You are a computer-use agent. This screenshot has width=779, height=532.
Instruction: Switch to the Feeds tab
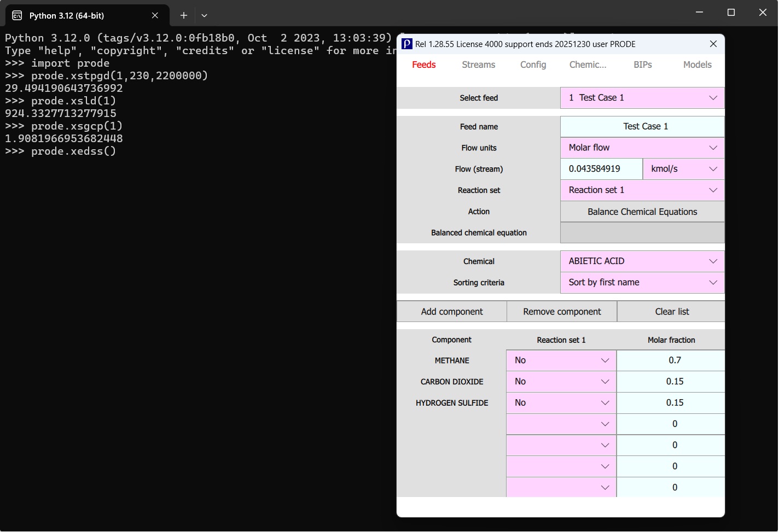424,65
